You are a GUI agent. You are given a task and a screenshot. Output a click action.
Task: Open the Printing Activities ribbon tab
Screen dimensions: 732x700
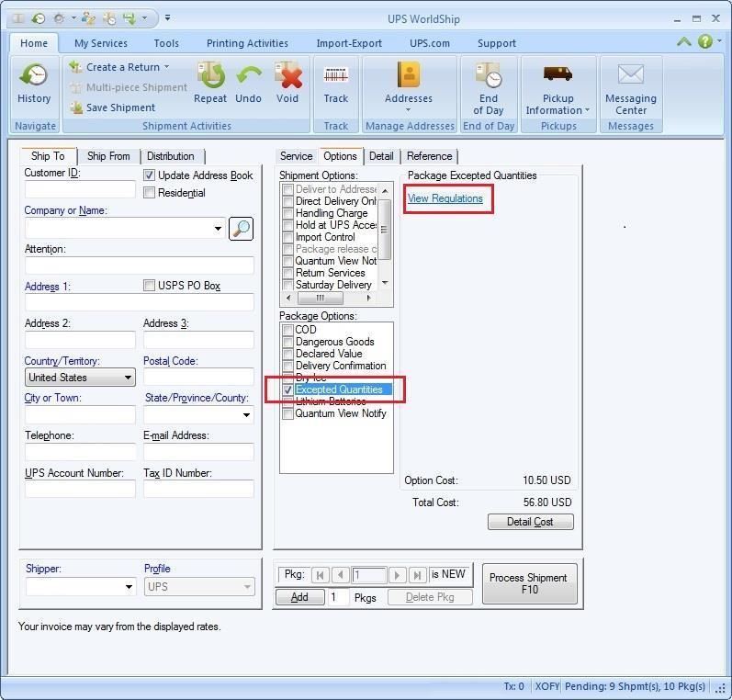[x=247, y=43]
